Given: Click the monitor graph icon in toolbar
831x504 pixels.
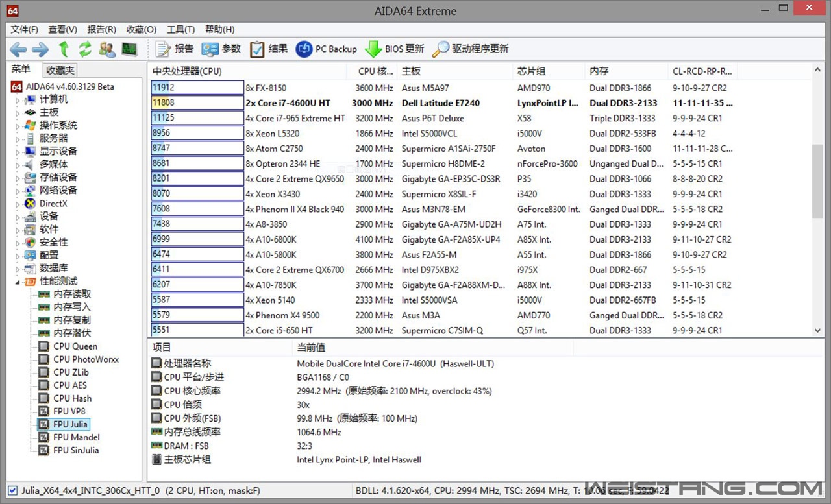Looking at the screenshot, I should click(129, 49).
